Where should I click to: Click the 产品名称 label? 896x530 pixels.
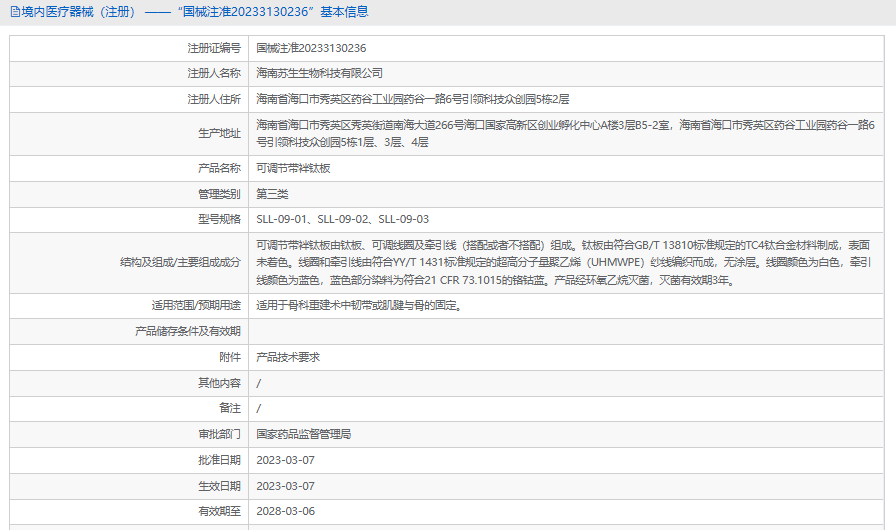coord(219,168)
